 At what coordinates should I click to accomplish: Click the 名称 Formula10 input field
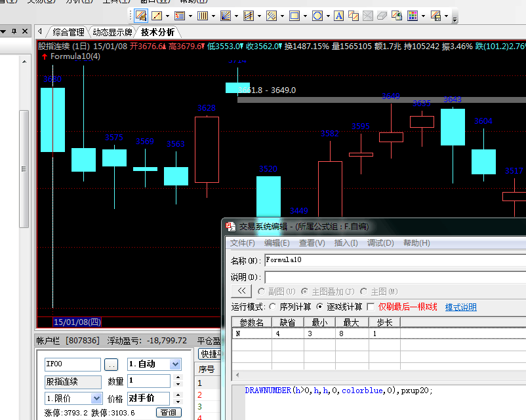click(394, 260)
